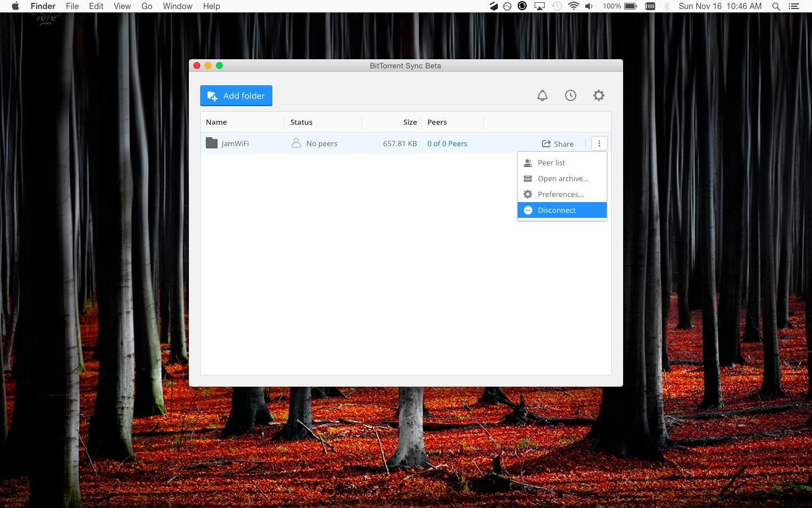Select Disconnect in the folder menu
Viewport: 812px width, 508px height.
562,210
